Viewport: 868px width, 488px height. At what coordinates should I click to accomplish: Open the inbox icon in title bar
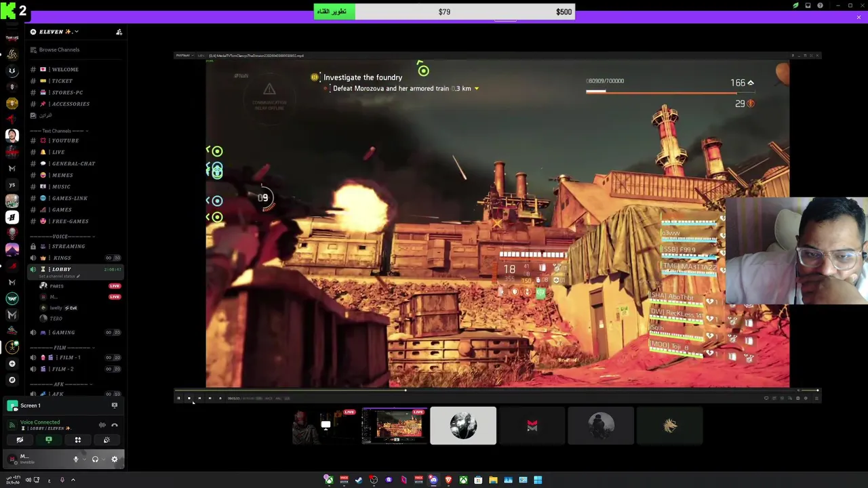click(x=808, y=5)
